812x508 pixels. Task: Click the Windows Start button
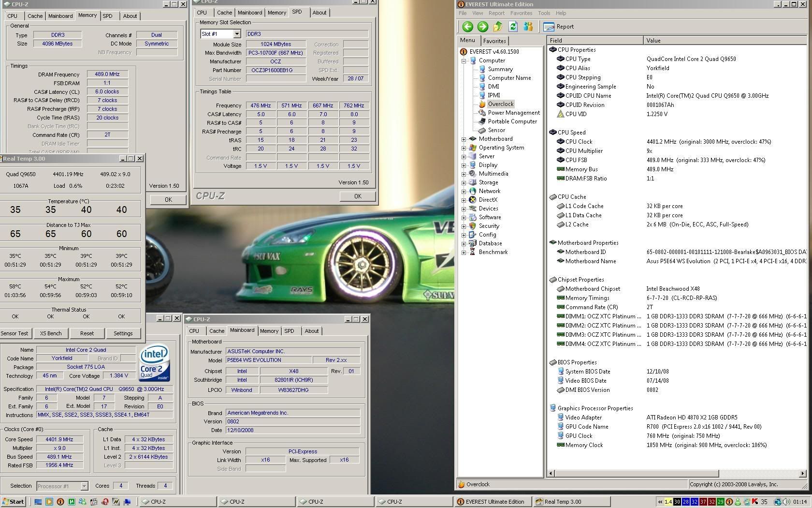point(13,502)
